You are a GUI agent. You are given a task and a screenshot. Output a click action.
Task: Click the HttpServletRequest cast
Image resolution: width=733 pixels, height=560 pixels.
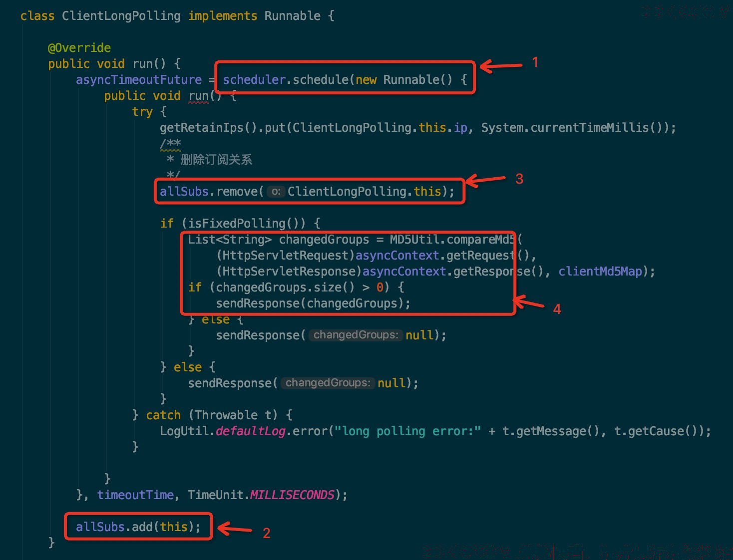[286, 256]
